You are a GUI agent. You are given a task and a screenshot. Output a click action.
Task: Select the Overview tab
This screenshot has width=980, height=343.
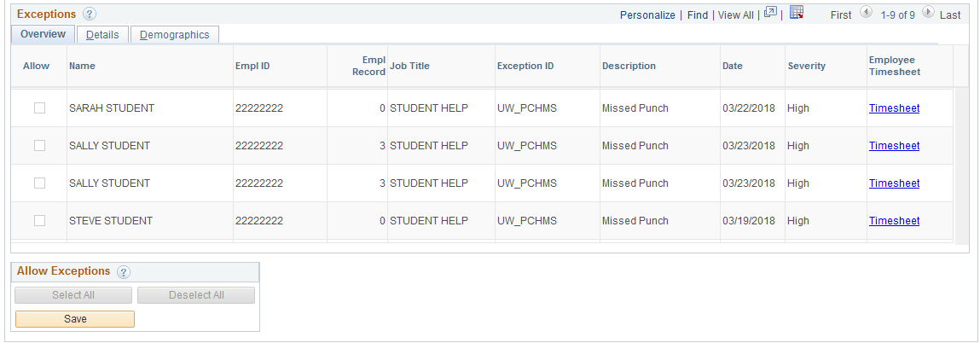pyautogui.click(x=43, y=34)
